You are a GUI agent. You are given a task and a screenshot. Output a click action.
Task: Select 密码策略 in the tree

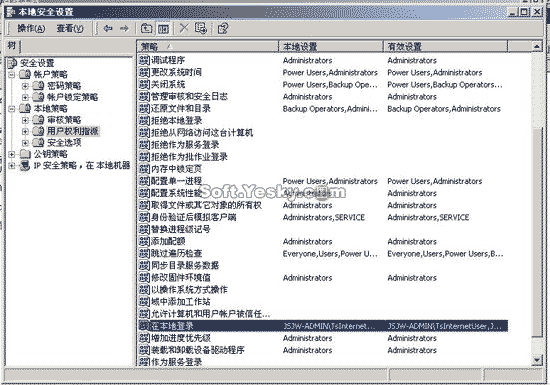pos(64,86)
